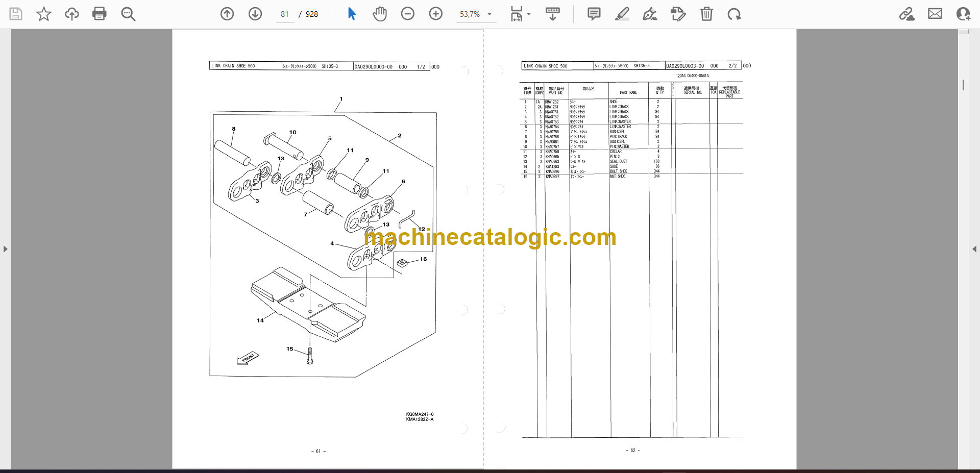Screen dimensions: 980x473
Task: Save the document using the floppy icon
Action: point(16,14)
